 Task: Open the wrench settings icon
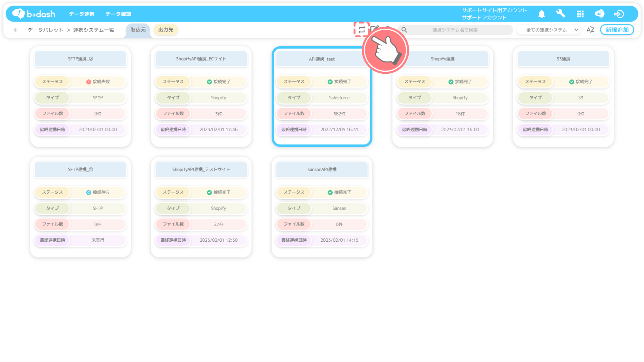click(x=561, y=14)
